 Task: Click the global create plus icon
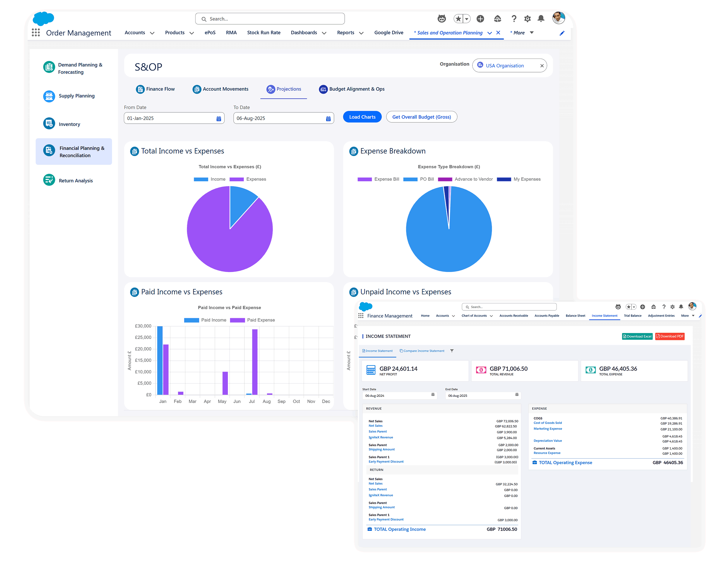tap(480, 19)
